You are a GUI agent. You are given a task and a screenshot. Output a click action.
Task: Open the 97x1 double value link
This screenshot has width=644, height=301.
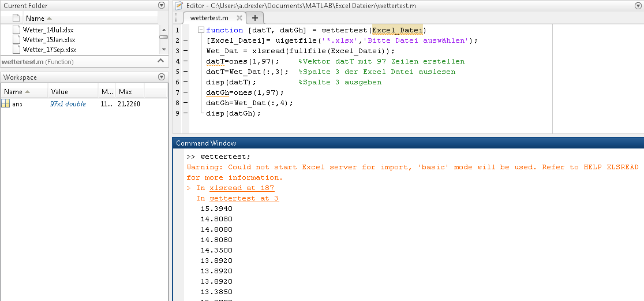68,104
